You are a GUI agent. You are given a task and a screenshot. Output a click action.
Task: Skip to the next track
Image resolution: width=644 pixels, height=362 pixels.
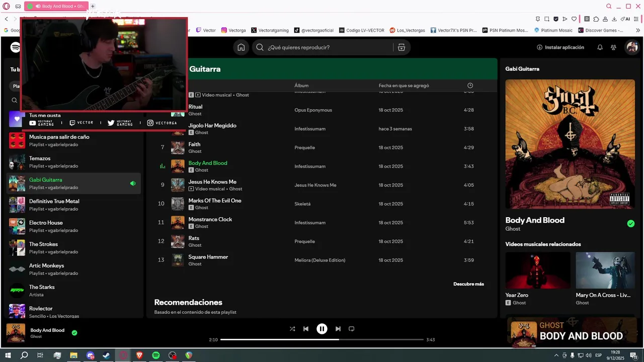338,329
